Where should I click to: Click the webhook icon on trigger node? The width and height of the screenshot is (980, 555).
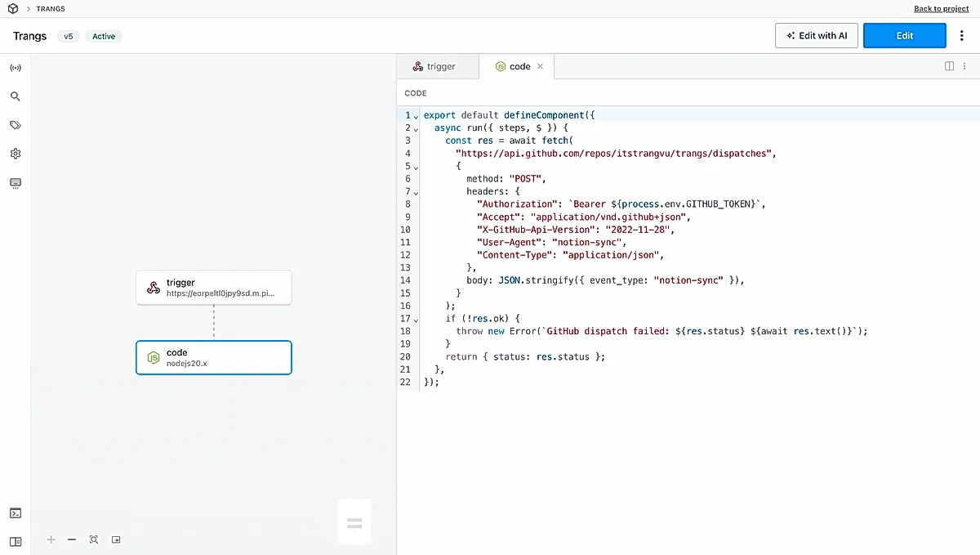coord(153,288)
